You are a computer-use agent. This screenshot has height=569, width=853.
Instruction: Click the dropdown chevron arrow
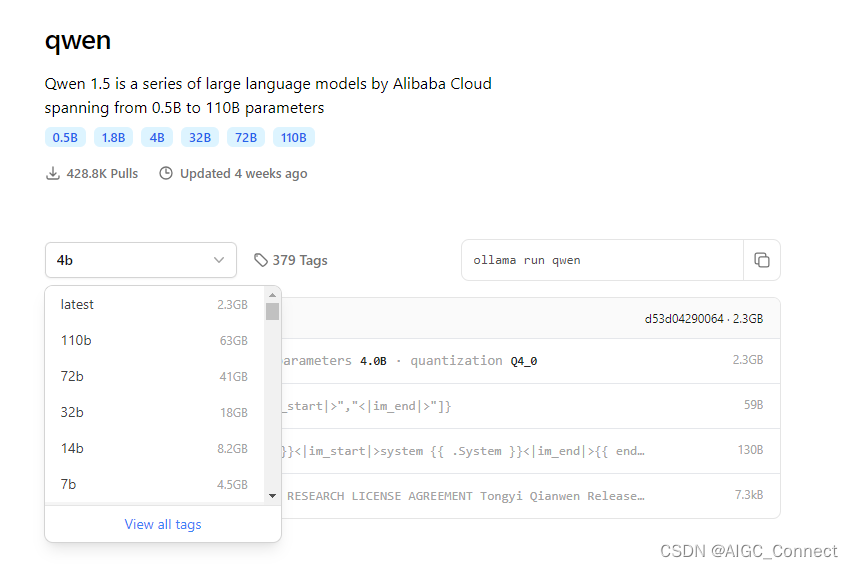tap(219, 260)
